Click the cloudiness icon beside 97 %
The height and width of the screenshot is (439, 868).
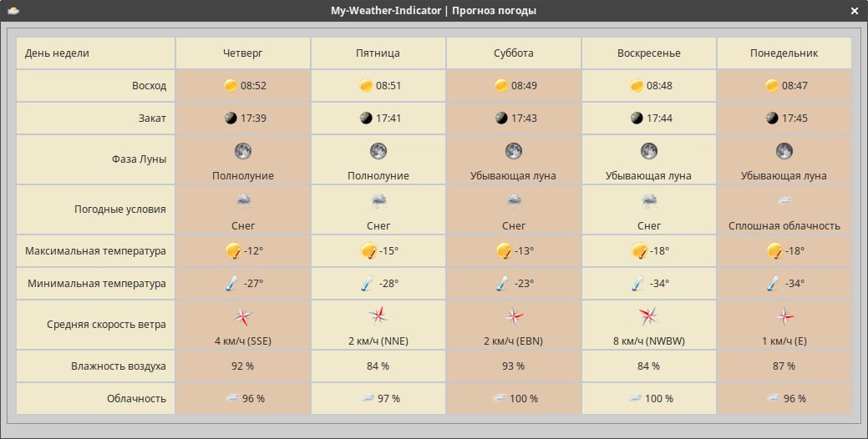pyautogui.click(x=368, y=398)
